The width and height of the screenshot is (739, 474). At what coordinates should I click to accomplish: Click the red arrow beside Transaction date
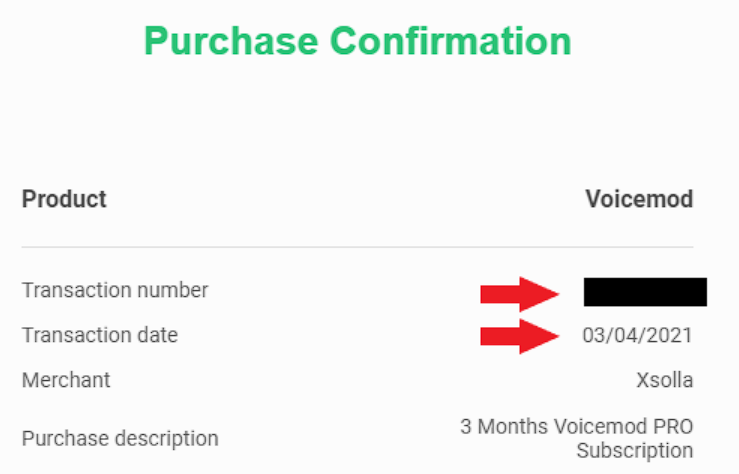tap(519, 336)
